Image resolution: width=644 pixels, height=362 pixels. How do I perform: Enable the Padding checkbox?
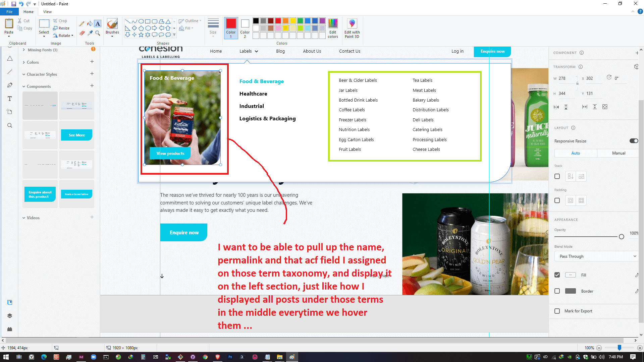tap(557, 200)
